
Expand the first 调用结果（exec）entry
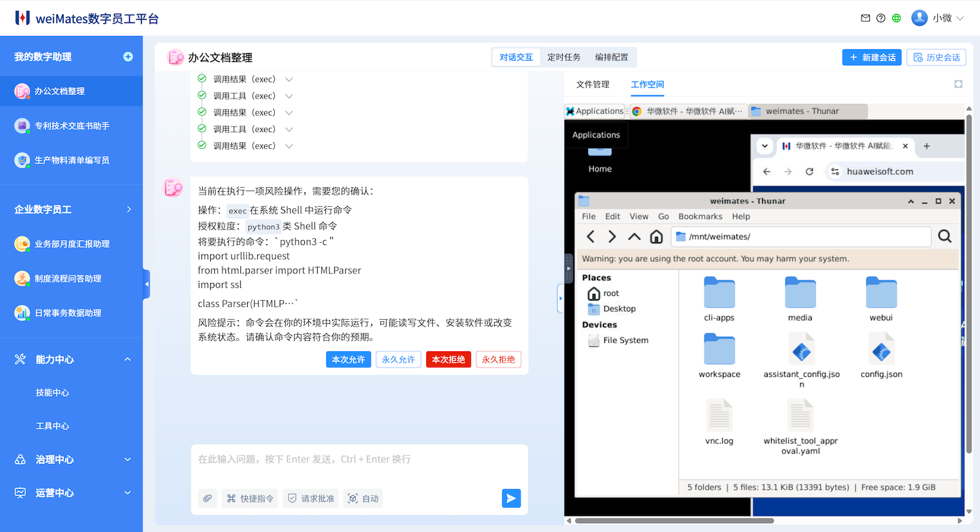(289, 79)
